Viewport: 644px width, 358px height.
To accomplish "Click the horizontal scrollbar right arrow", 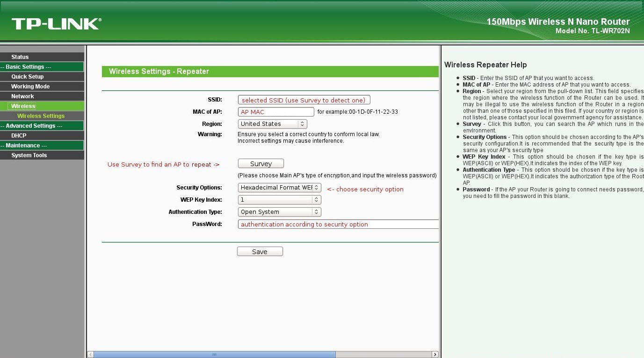I will pos(435,355).
